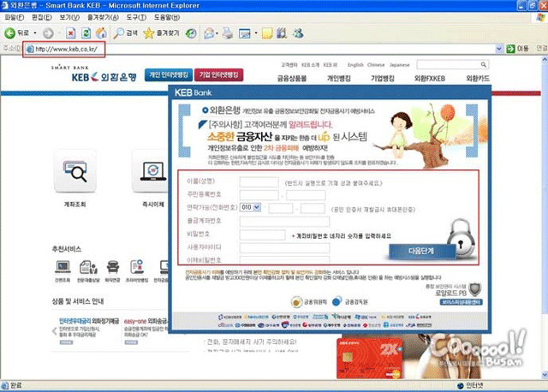Open 기업뱅킹 navigation item
The width and height of the screenshot is (548, 392).
(x=383, y=78)
